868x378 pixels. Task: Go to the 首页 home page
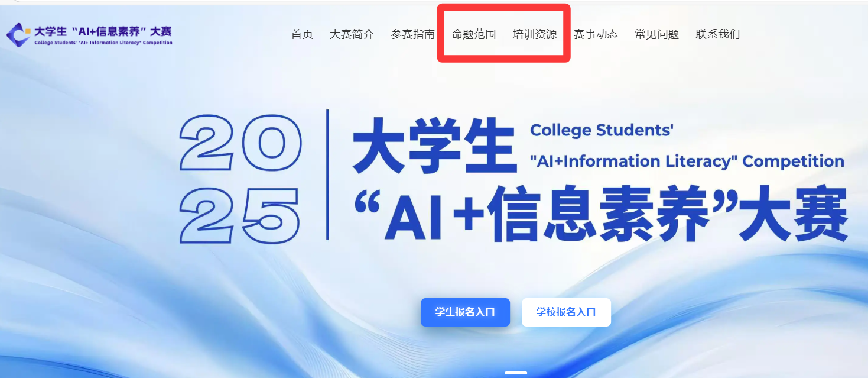coord(302,34)
